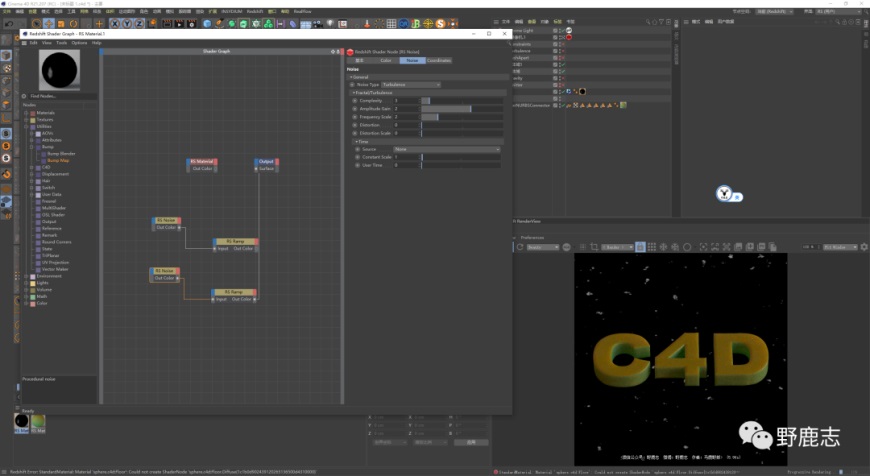Toggle visibility of the NURBSConnector object
870x476 pixels.
click(x=560, y=105)
